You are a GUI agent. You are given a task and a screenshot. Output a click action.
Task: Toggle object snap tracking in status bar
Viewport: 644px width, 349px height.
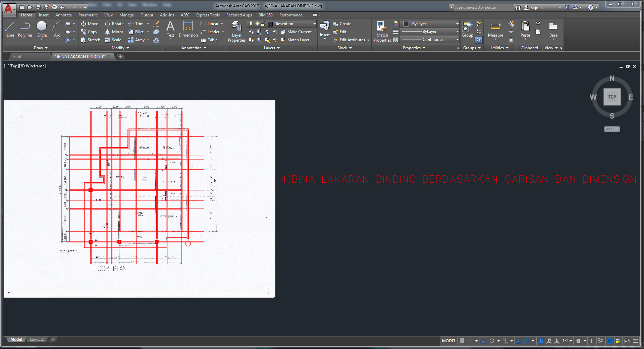click(519, 341)
